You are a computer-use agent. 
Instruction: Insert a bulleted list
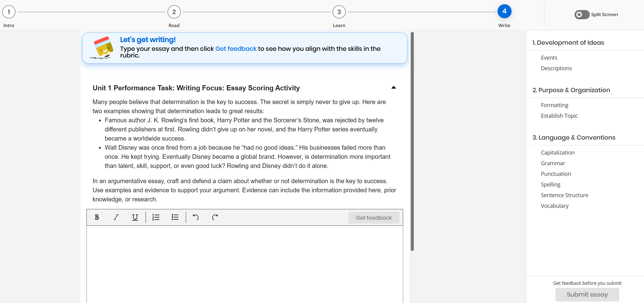pos(175,217)
